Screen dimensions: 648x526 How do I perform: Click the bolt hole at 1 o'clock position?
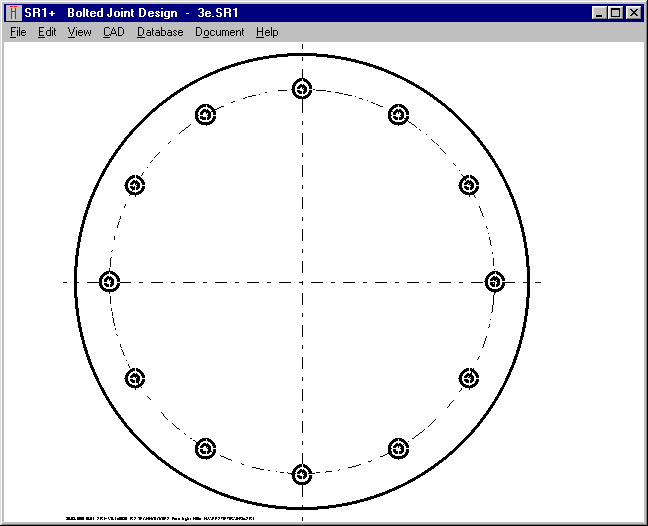pyautogui.click(x=398, y=115)
